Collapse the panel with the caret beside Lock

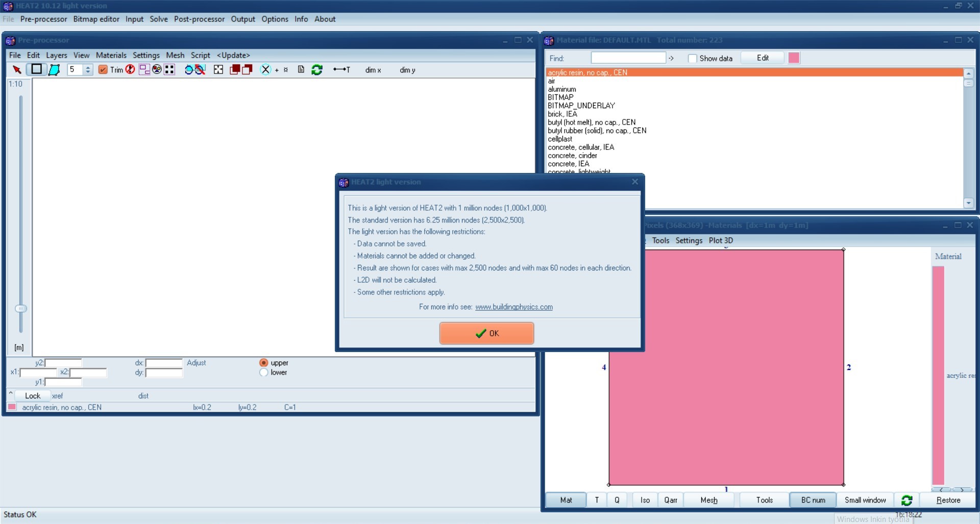pos(11,394)
